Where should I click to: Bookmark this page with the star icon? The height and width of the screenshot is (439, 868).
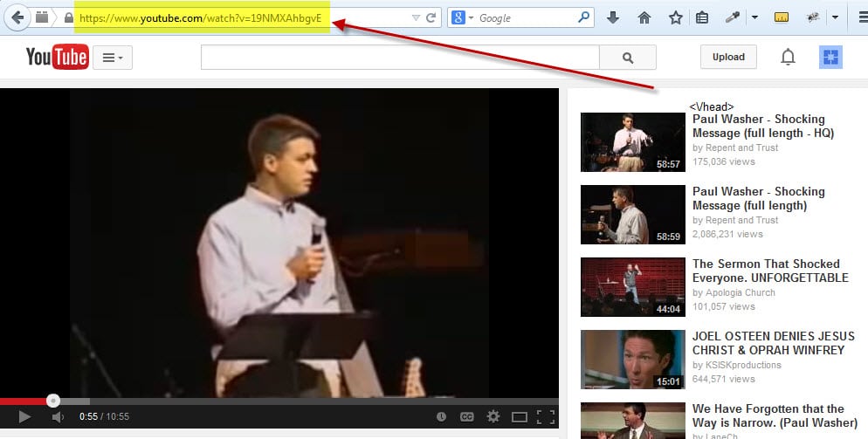pos(675,17)
